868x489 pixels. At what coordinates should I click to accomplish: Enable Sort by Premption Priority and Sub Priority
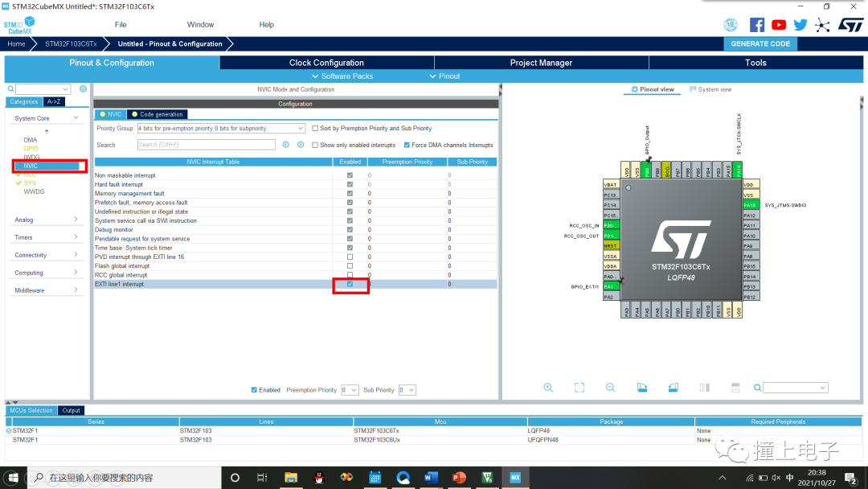coord(315,129)
